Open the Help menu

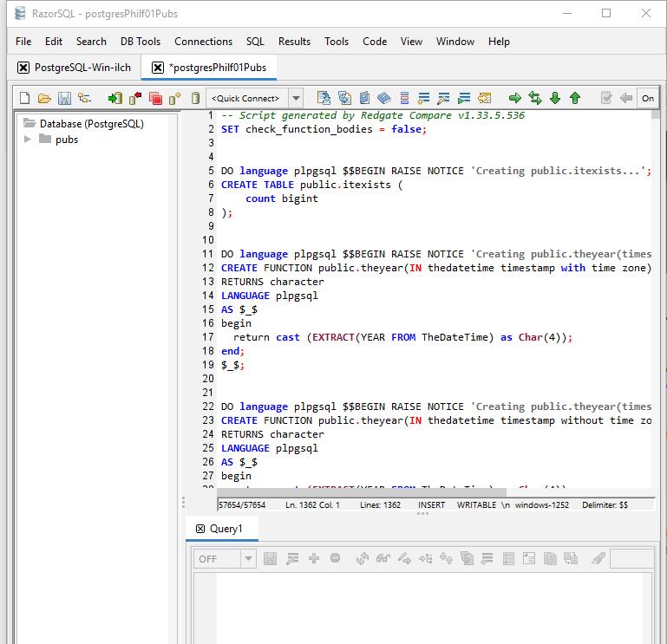tap(499, 42)
